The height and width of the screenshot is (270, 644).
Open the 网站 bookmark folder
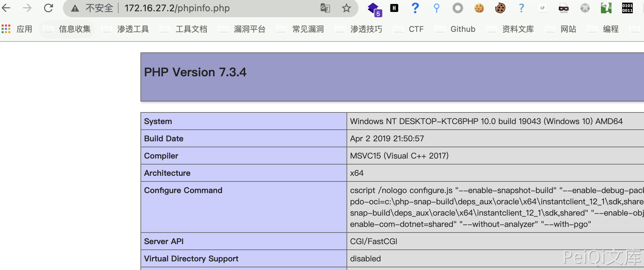[x=561, y=29]
